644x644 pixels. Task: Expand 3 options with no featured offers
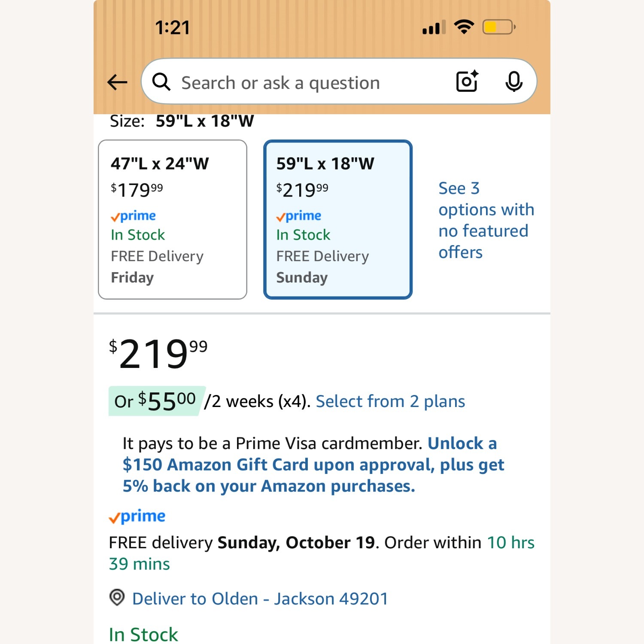pyautogui.click(x=486, y=220)
